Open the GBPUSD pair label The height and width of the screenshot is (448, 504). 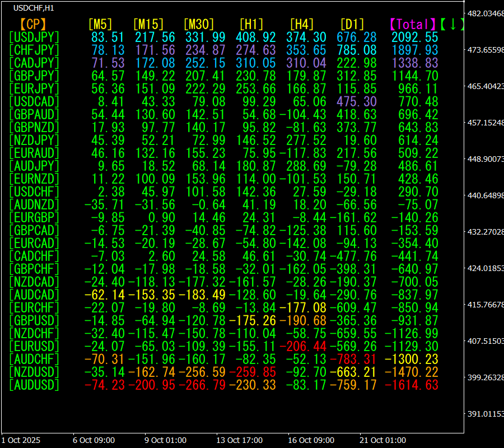tap(34, 320)
